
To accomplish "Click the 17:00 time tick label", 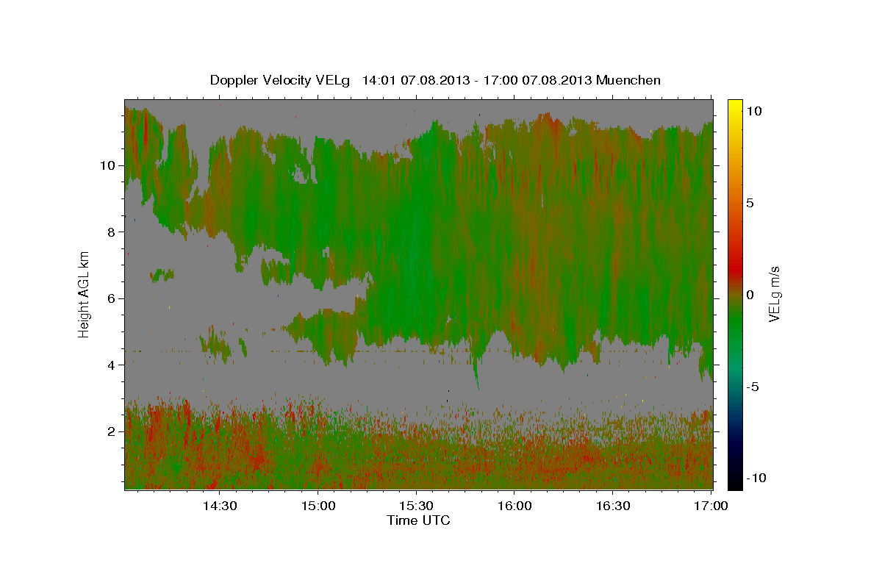I will (x=711, y=506).
